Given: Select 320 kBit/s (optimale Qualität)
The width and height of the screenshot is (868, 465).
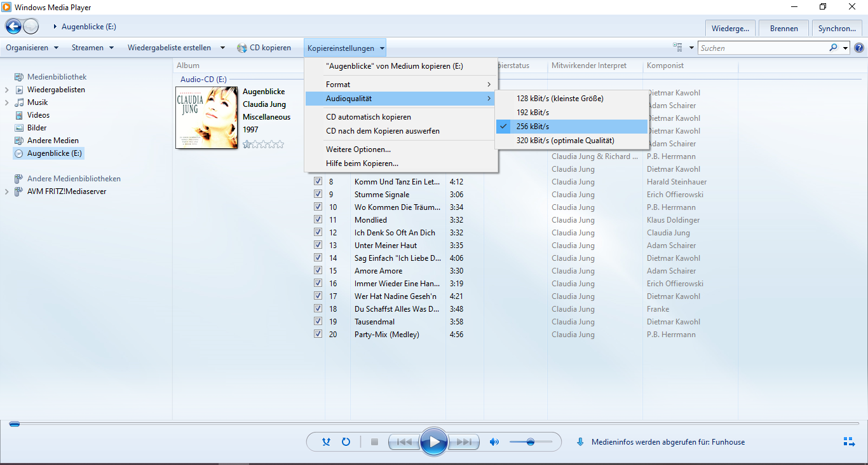Looking at the screenshot, I should click(x=572, y=141).
